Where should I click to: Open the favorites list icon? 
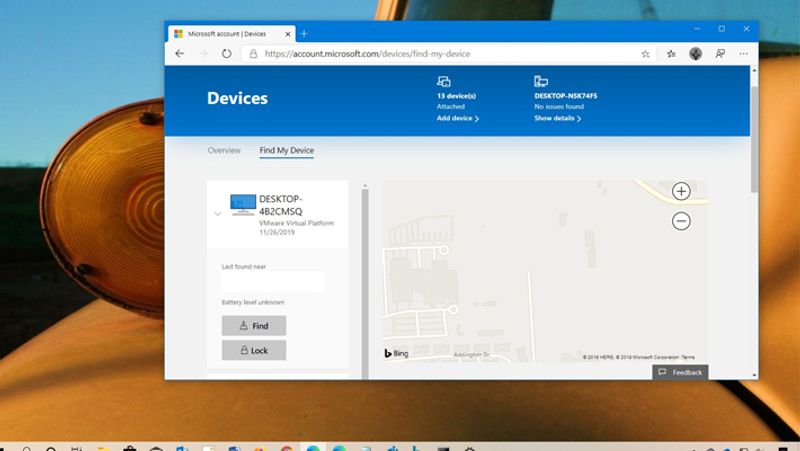pyautogui.click(x=671, y=54)
